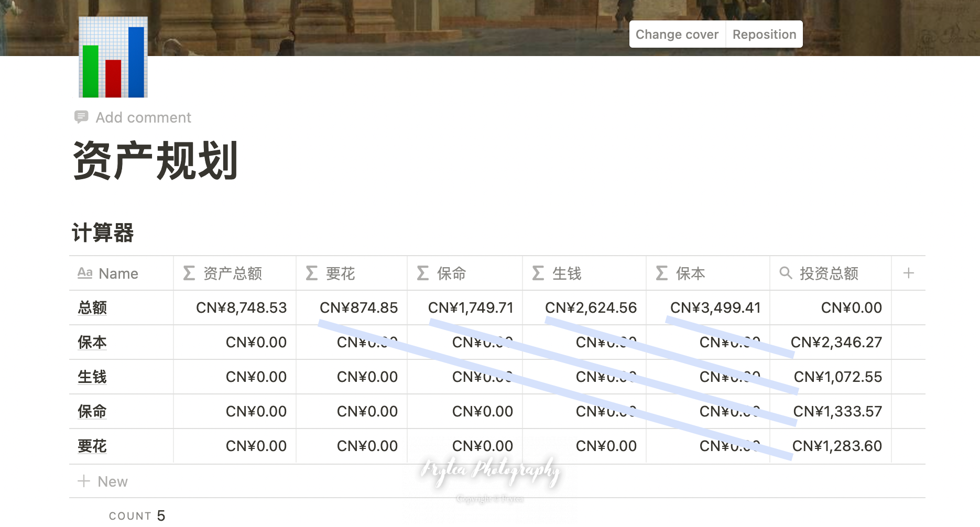980x527 pixels.
Task: Open the 生钱 column header menu
Action: coord(567,273)
